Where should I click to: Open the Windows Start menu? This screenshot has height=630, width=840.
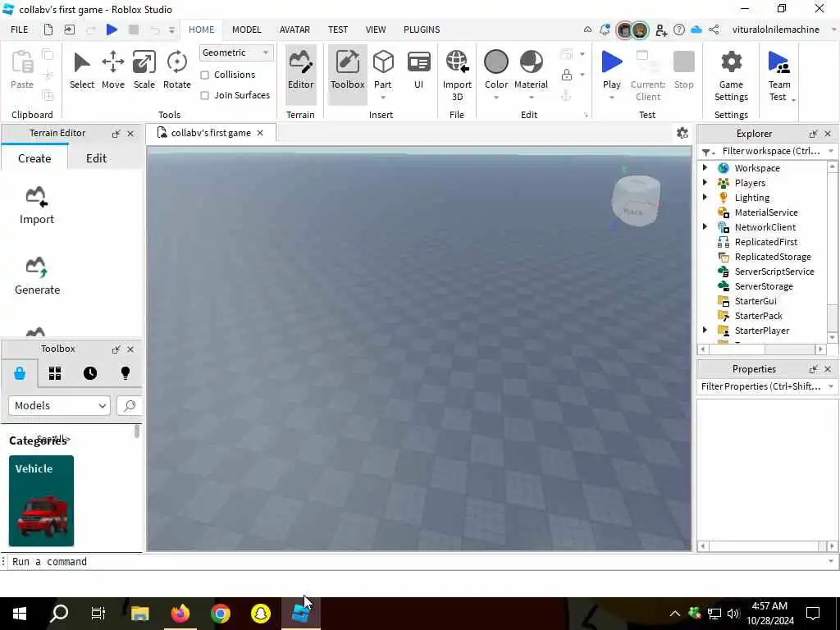20,614
